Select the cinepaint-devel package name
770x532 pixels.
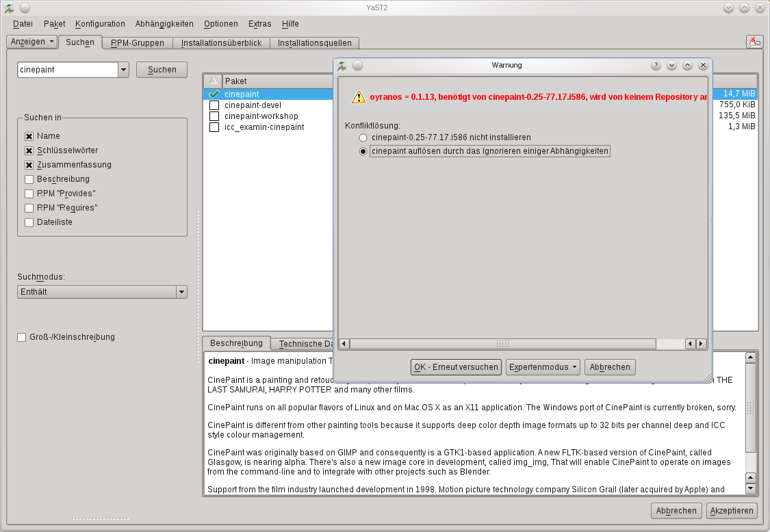click(253, 105)
